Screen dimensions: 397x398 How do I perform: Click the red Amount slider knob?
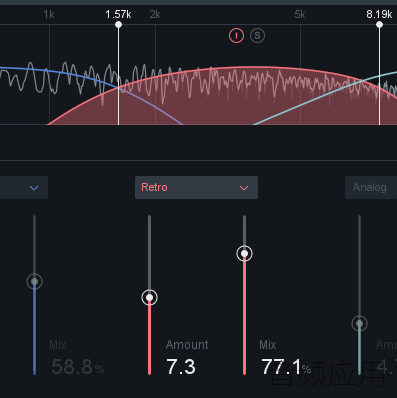pos(150,297)
